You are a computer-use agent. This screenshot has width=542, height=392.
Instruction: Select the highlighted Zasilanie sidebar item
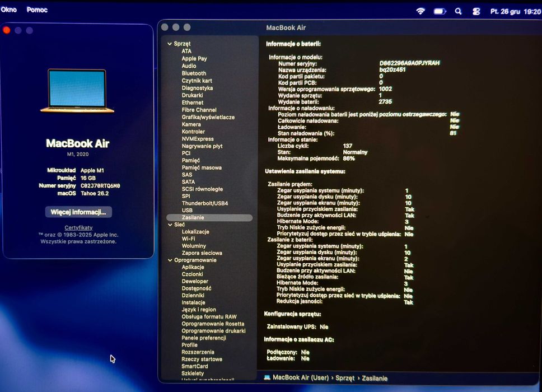click(x=209, y=217)
